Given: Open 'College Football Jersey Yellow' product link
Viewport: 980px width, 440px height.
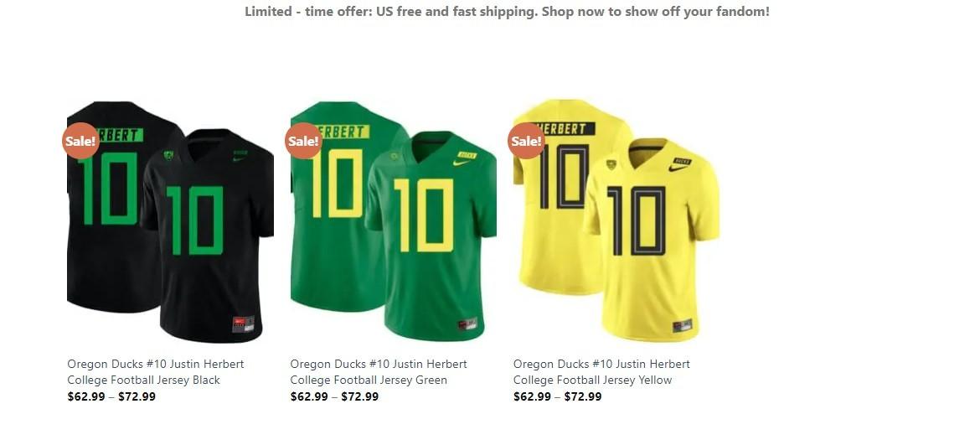Looking at the screenshot, I should [x=592, y=380].
